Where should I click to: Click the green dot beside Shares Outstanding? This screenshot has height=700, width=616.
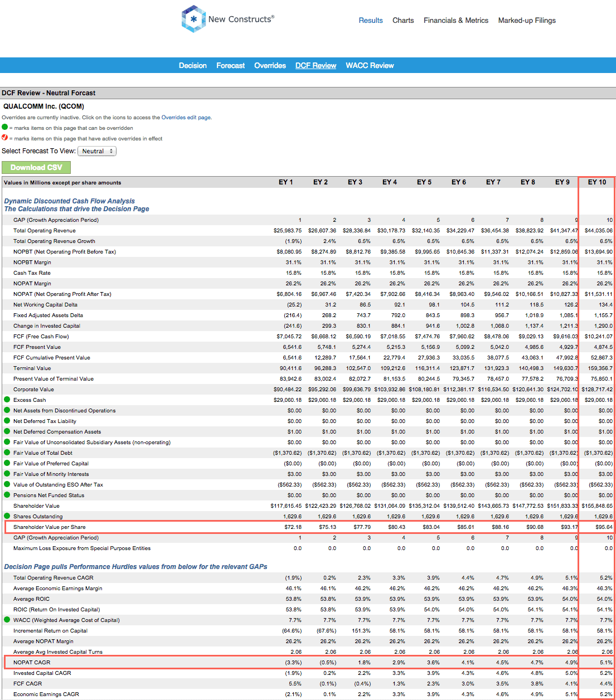[x=7, y=516]
